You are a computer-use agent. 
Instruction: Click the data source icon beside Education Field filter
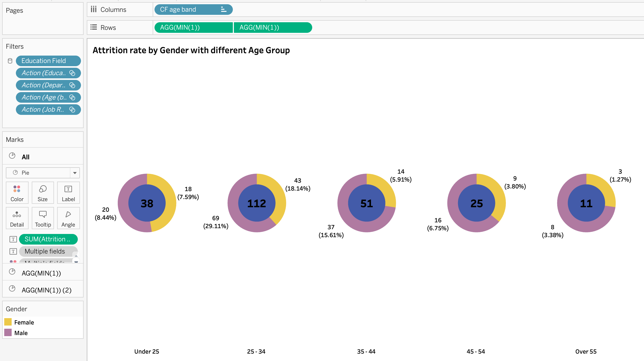point(10,61)
